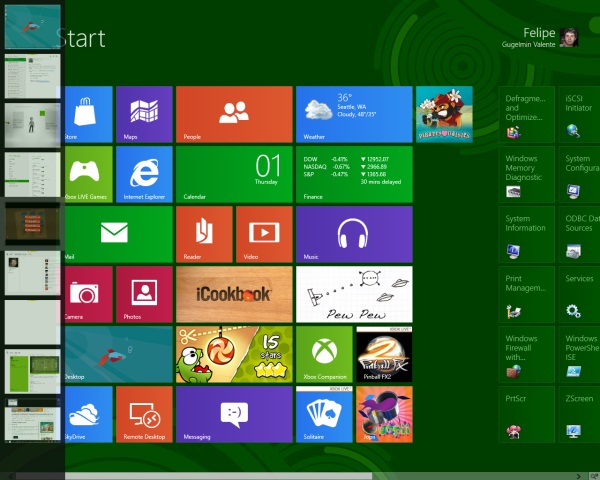600x480 pixels.
Task: Click the Felipe user account picture
Action: click(x=569, y=38)
